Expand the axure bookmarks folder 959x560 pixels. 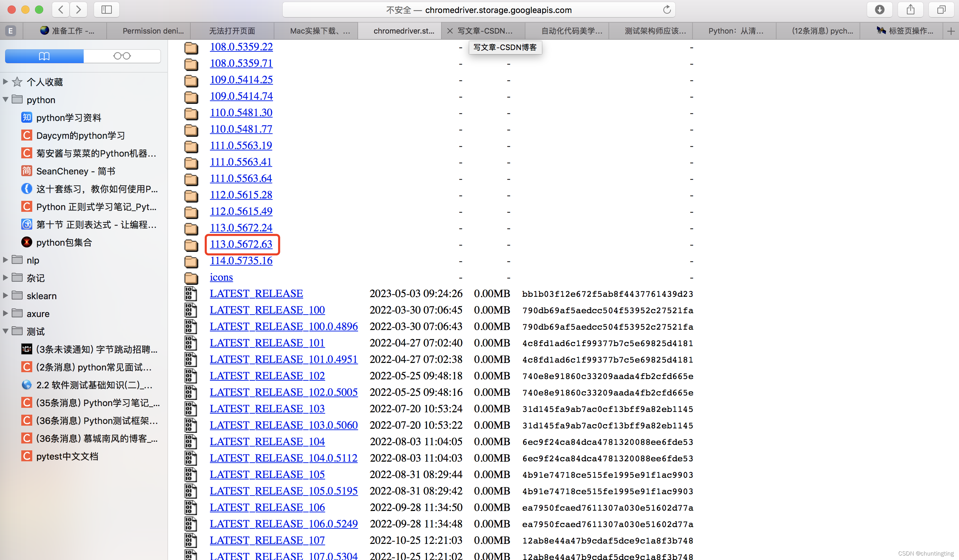(x=5, y=313)
